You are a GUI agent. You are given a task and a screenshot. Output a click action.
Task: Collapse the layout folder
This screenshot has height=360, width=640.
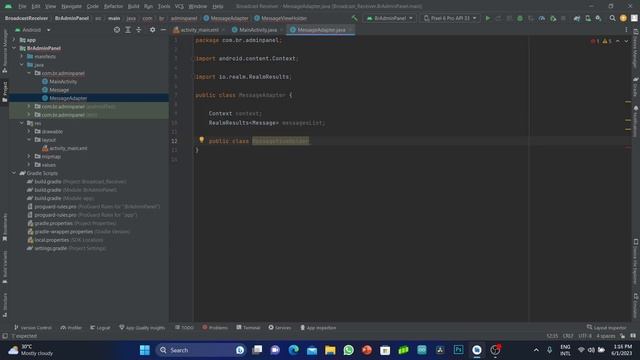tap(29, 140)
